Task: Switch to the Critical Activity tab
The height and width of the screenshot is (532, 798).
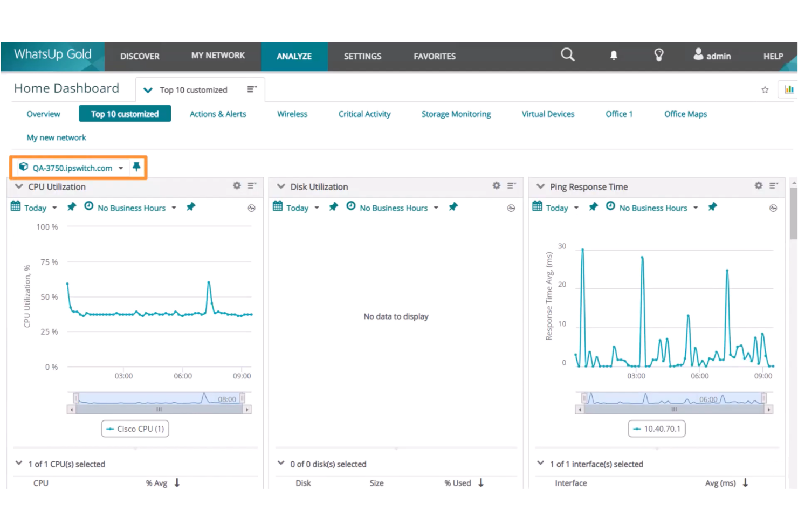Action: (x=364, y=114)
